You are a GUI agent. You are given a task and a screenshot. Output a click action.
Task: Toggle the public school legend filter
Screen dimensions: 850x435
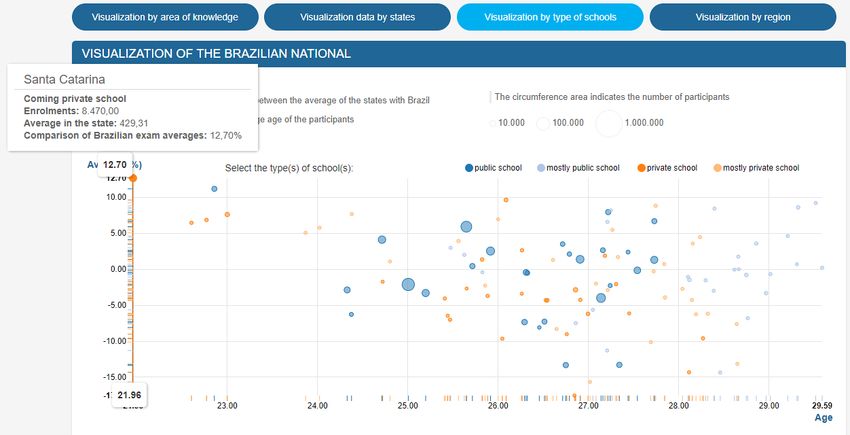pos(493,168)
